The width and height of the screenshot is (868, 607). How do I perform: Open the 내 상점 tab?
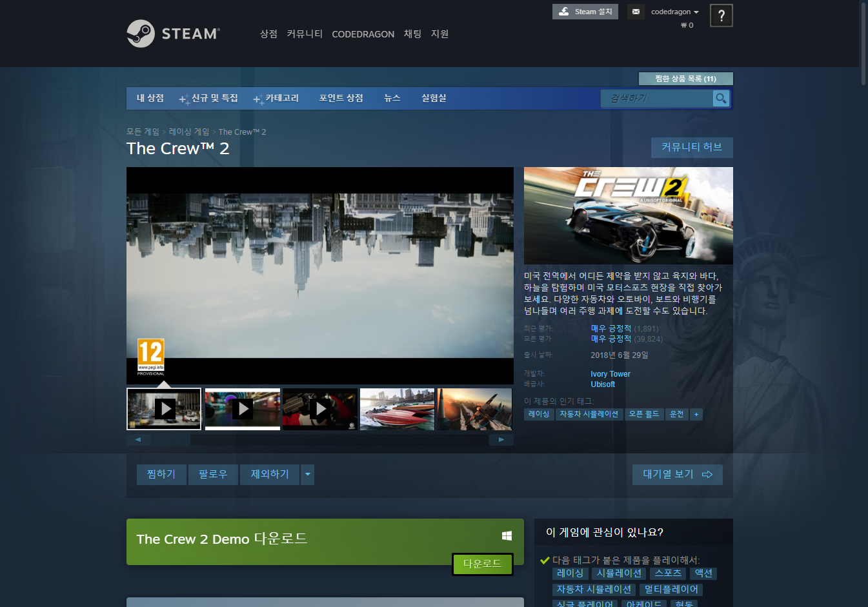[150, 98]
